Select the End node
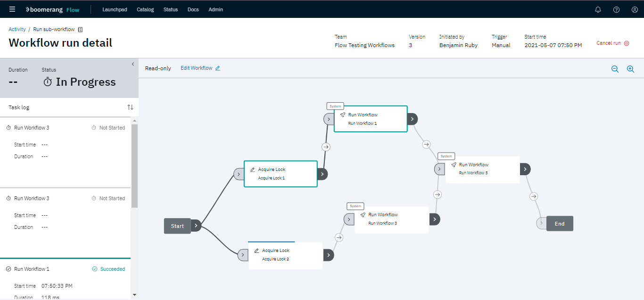Screen dimensions: 644x300 point(560,224)
